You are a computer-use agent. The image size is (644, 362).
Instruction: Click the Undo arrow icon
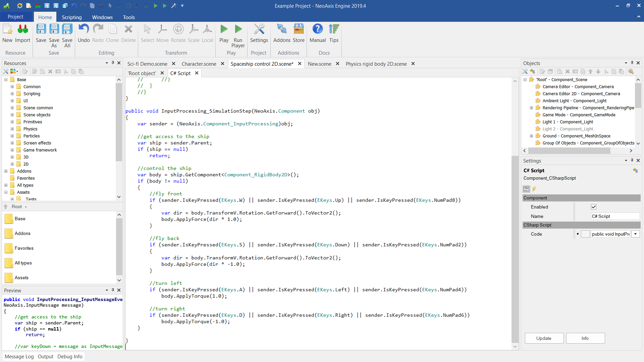84,29
